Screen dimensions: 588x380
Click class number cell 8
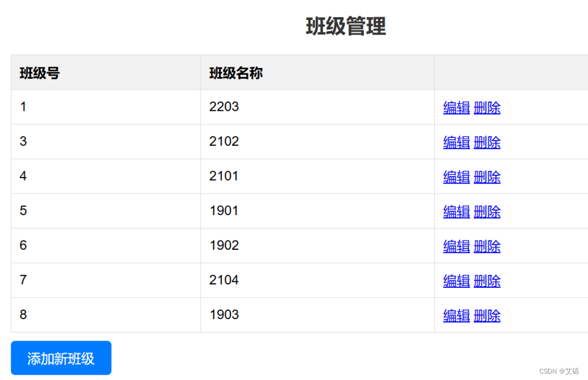(x=23, y=314)
